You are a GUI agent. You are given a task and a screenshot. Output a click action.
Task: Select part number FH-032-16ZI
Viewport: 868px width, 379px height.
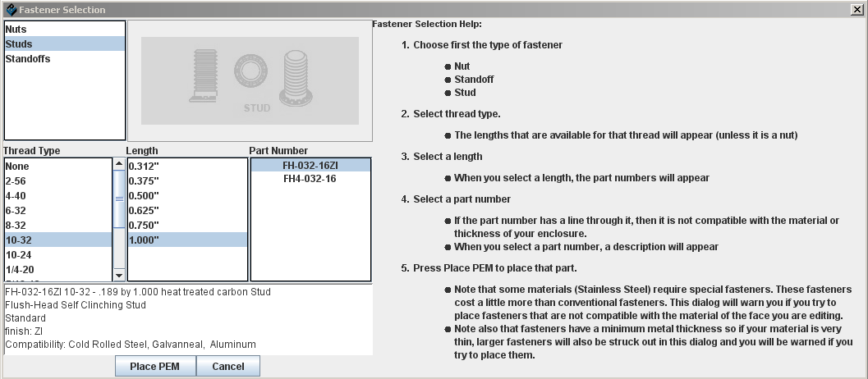point(310,165)
